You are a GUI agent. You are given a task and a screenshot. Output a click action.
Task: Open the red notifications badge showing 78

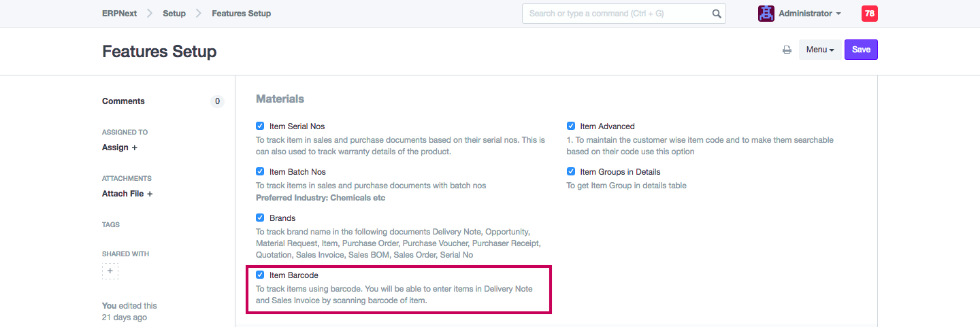pos(869,14)
